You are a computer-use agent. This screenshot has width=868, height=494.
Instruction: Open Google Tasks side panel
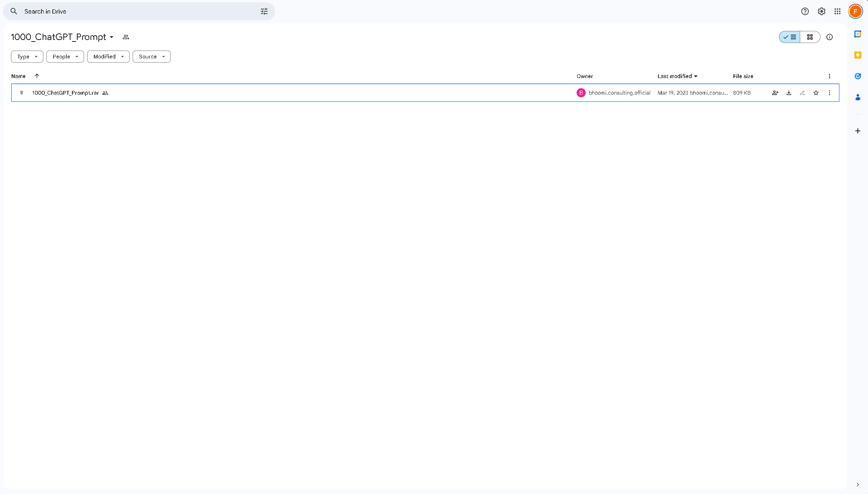858,76
